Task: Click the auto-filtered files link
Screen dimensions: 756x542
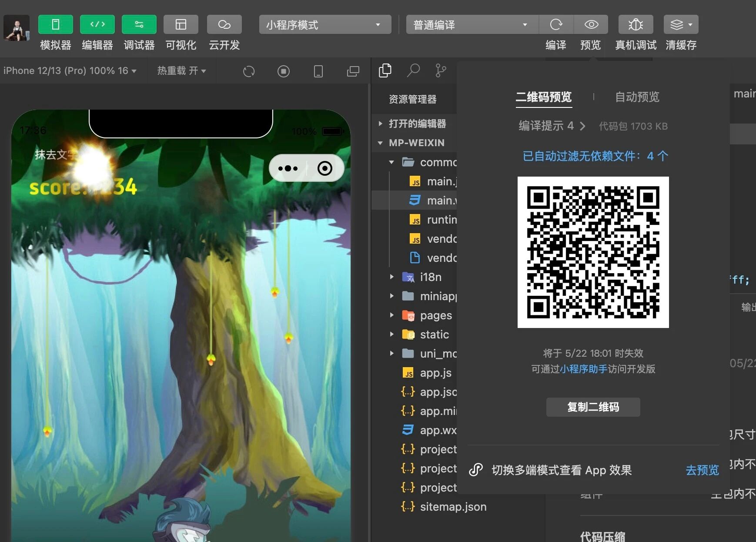Action: 595,156
